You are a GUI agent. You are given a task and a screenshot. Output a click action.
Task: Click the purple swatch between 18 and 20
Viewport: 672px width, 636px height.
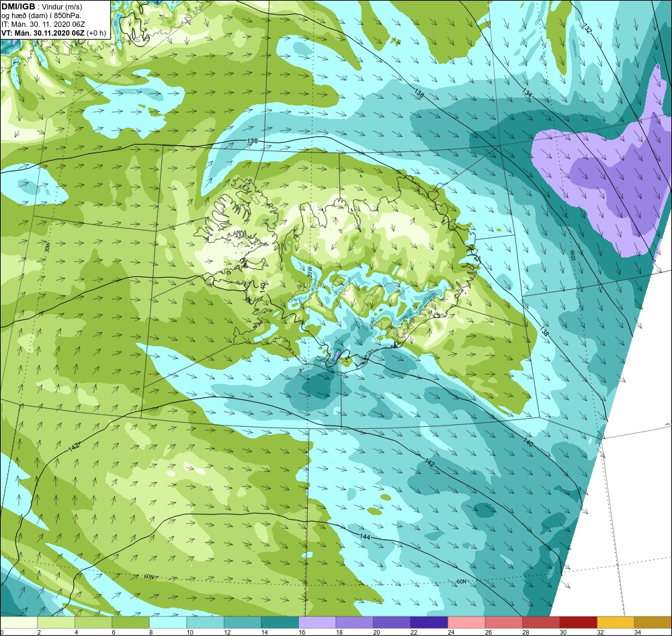click(354, 623)
